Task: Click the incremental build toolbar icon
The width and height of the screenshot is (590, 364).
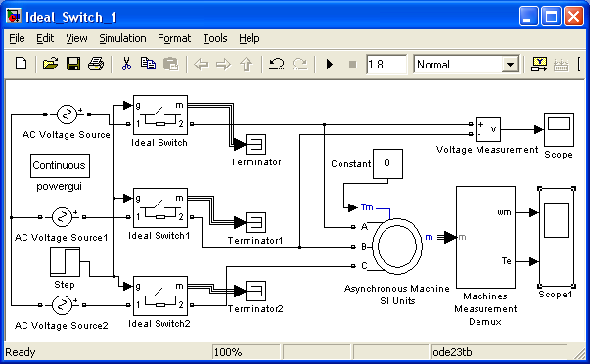Action: [539, 64]
